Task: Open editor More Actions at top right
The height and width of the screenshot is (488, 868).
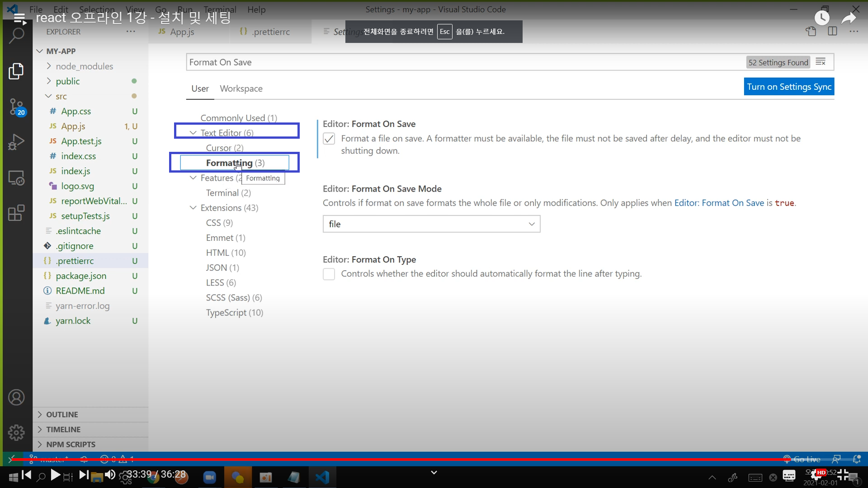Action: pyautogui.click(x=854, y=32)
